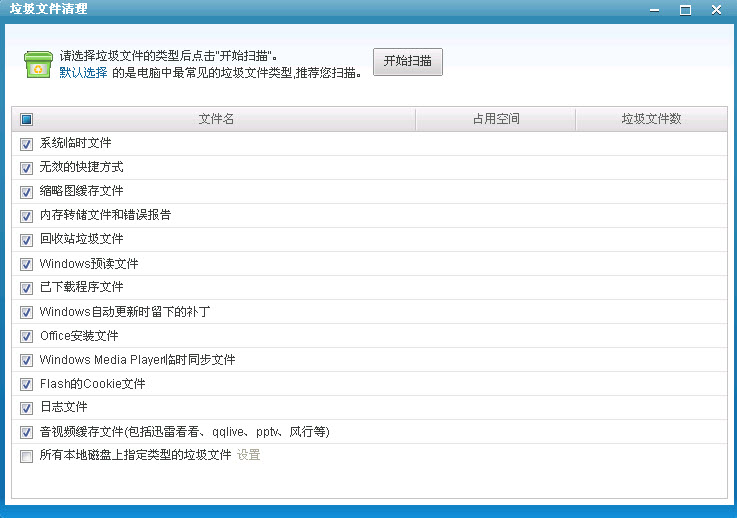Image resolution: width=737 pixels, height=518 pixels.
Task: Toggle the Office安装文件 checkbox
Action: tap(27, 336)
